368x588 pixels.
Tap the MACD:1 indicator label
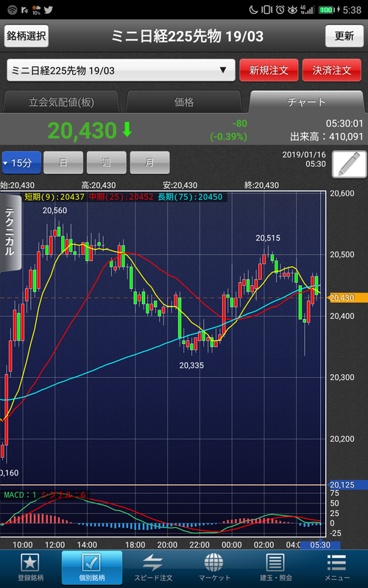[21, 495]
